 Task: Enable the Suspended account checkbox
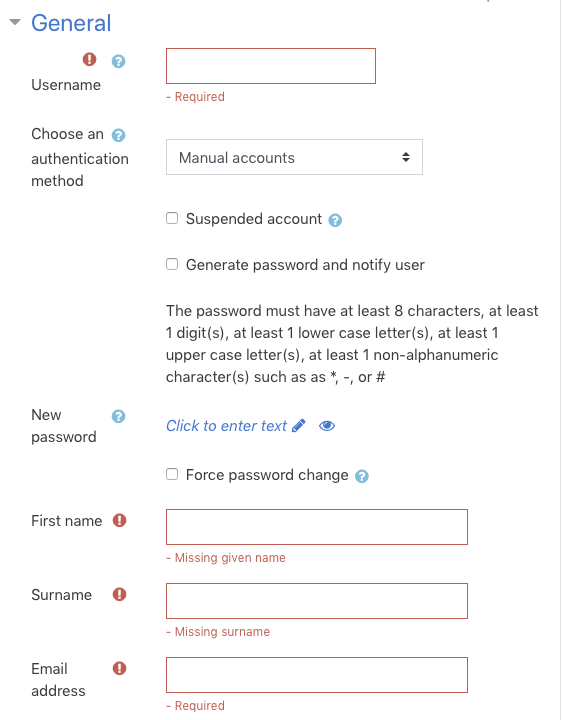tap(172, 218)
